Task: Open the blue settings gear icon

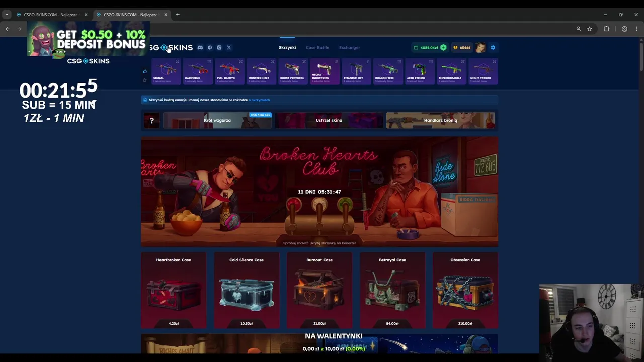Action: point(493,48)
